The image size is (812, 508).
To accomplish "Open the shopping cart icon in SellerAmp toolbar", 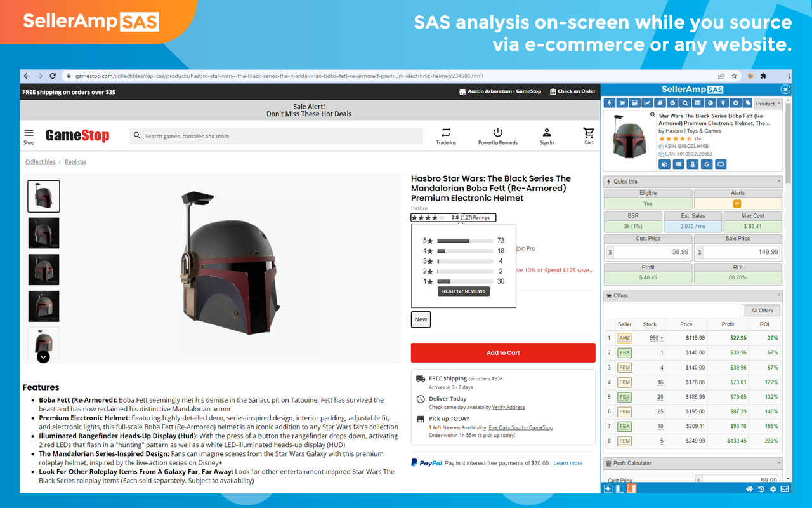I will coord(622,103).
